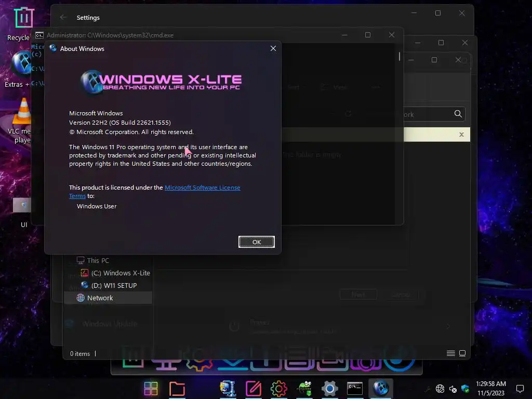Image resolution: width=532 pixels, height=399 pixels.
Task: Click the muted volume tray icon
Action: (453, 389)
